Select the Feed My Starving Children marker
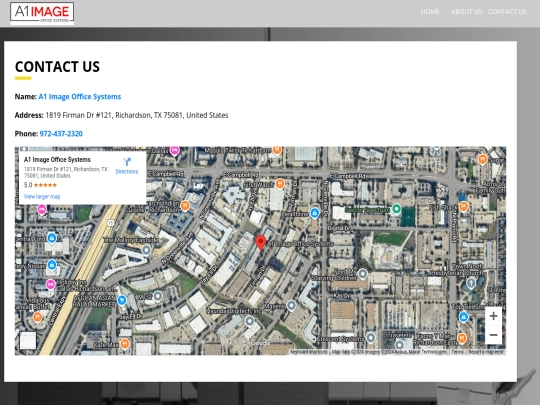Viewport: 540px width, 405px height. 363,274
